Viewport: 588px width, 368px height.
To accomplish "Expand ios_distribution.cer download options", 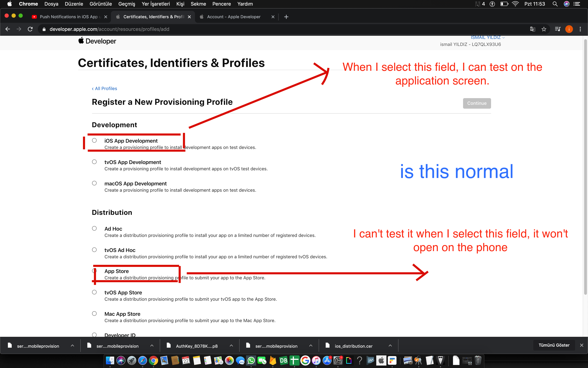I will [390, 346].
